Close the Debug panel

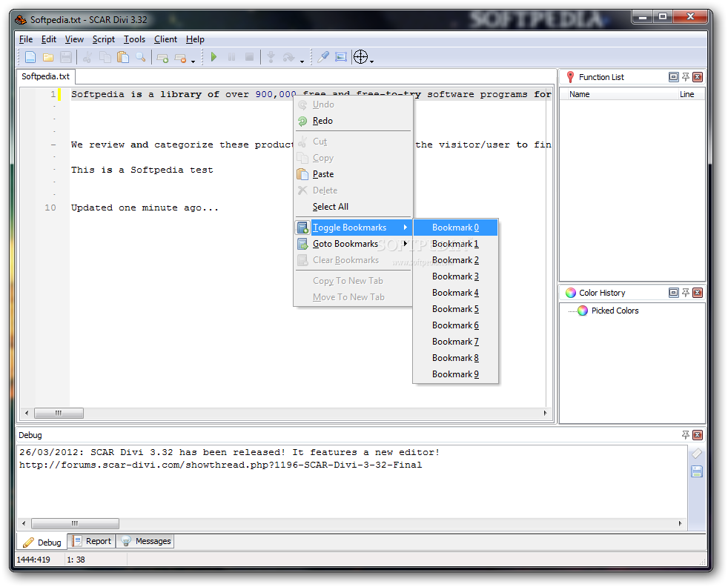point(698,435)
